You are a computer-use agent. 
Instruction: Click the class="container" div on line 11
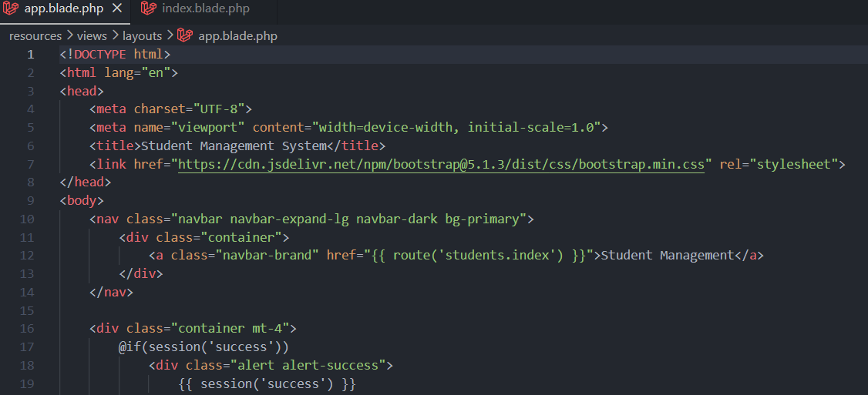[204, 237]
